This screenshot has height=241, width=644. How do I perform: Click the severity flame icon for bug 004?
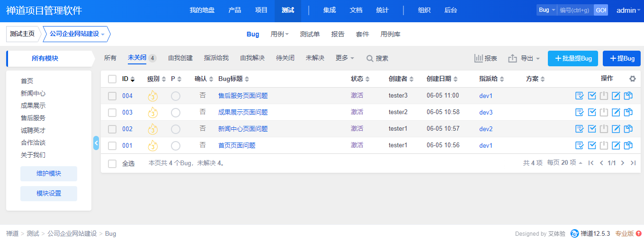point(152,96)
